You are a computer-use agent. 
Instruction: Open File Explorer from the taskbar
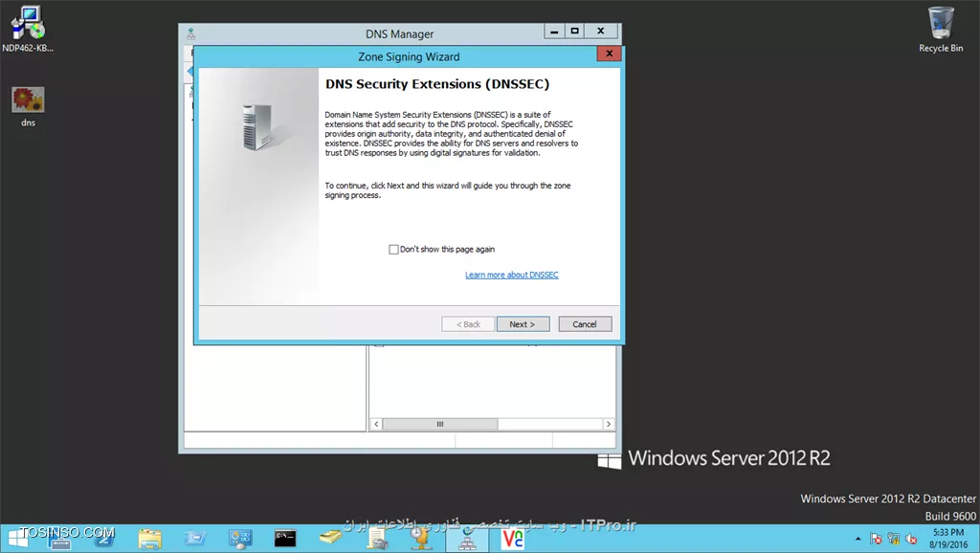(x=149, y=539)
